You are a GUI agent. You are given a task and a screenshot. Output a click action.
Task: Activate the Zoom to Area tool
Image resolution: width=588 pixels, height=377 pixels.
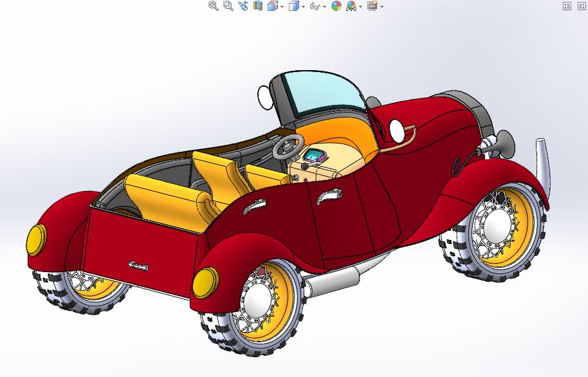228,6
